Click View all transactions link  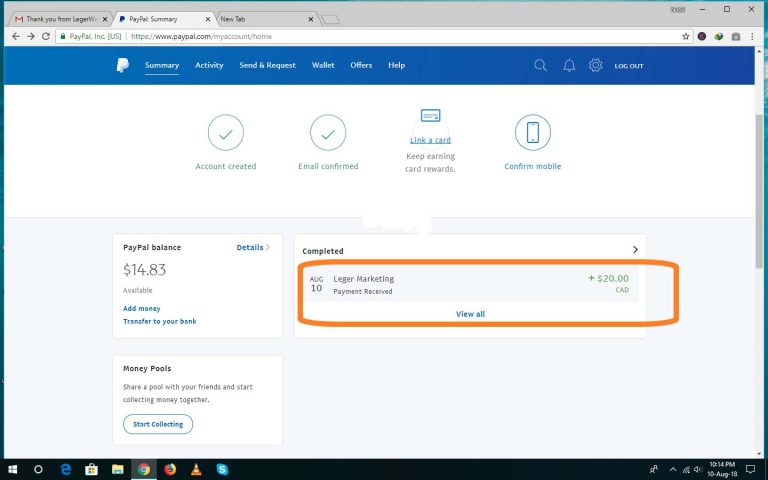point(470,314)
